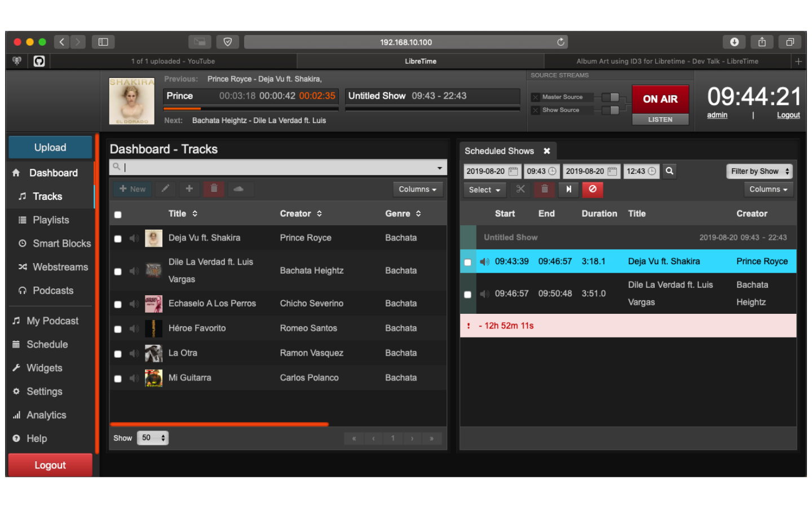Screen dimensions: 812x508
Task: Open Playlists in the sidebar
Action: [51, 220]
